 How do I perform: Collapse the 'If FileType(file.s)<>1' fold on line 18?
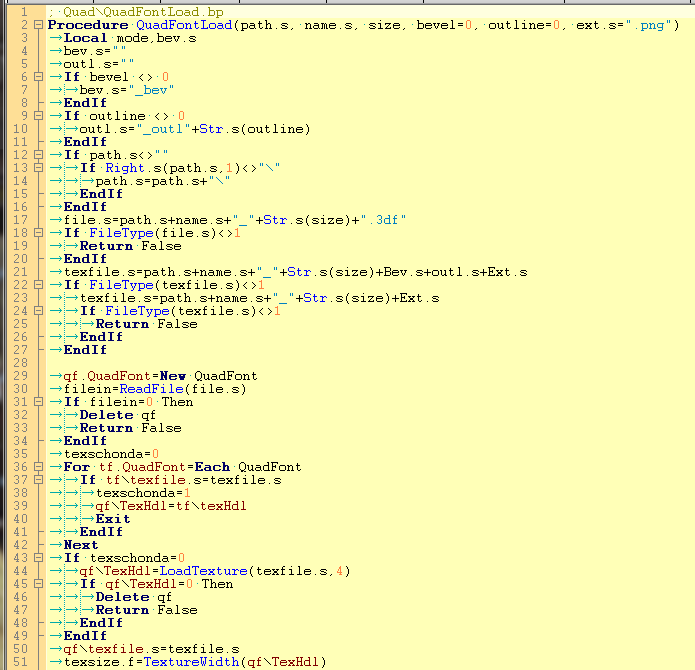pos(39,233)
